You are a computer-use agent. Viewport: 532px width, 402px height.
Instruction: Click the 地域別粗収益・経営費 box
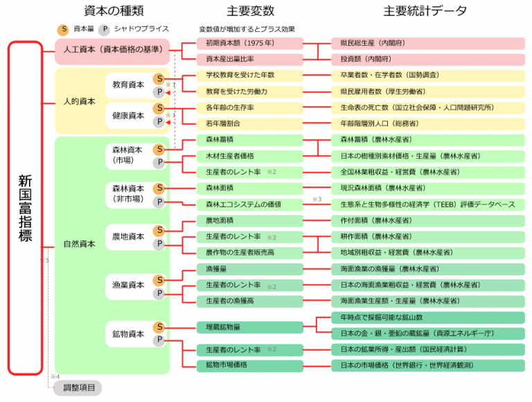click(428, 252)
